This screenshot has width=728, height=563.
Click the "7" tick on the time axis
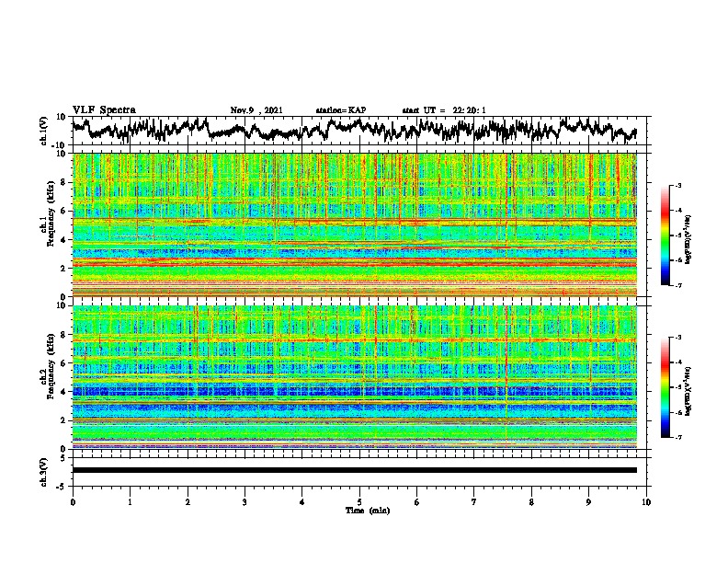click(474, 502)
